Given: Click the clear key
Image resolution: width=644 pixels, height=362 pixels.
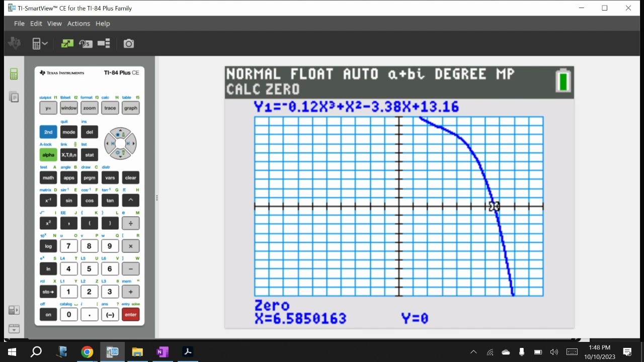Looking at the screenshot, I should click(131, 177).
